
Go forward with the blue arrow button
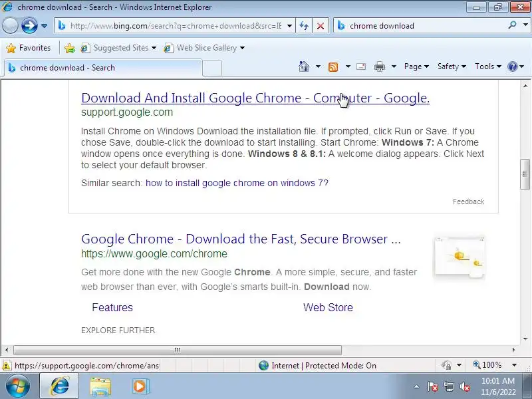(29, 25)
